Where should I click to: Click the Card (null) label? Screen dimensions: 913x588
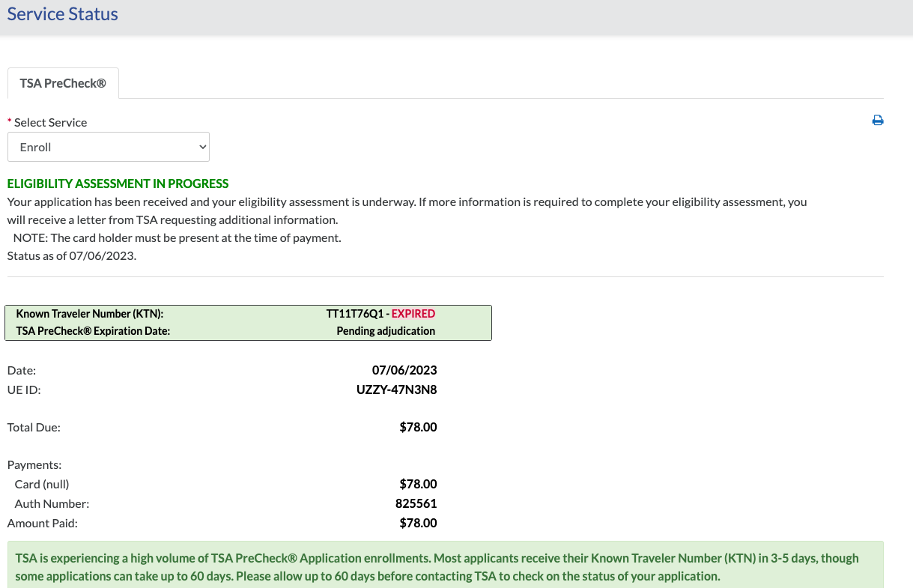tap(42, 485)
